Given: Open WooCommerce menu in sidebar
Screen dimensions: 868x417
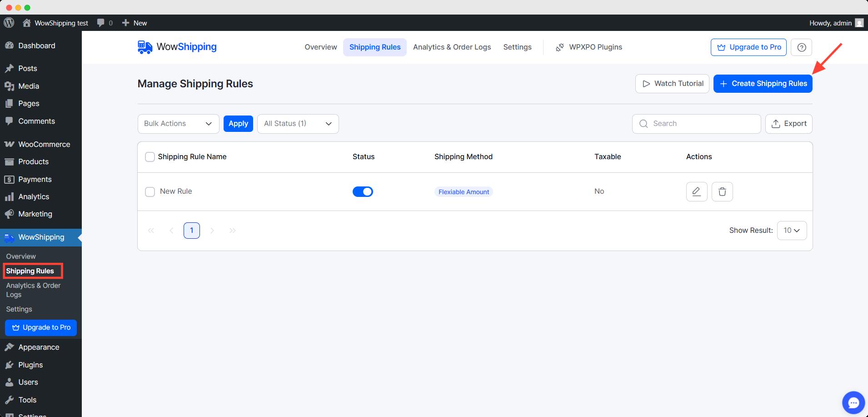Looking at the screenshot, I should pos(41,144).
